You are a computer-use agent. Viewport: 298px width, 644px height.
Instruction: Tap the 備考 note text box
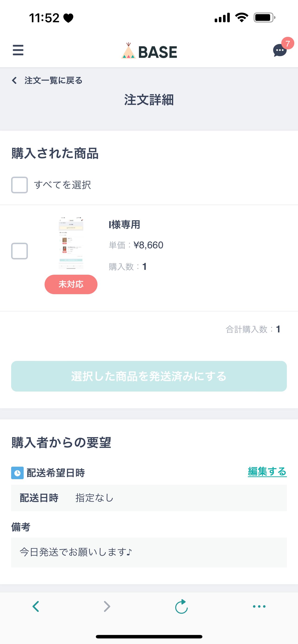149,552
